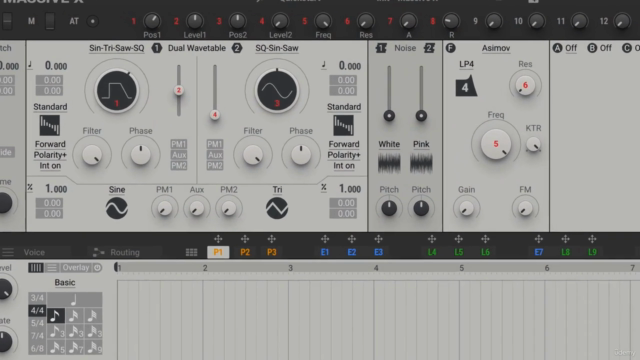This screenshot has height=360, width=640.
Task: Select the 3/4 time signature
Action: pos(37,298)
